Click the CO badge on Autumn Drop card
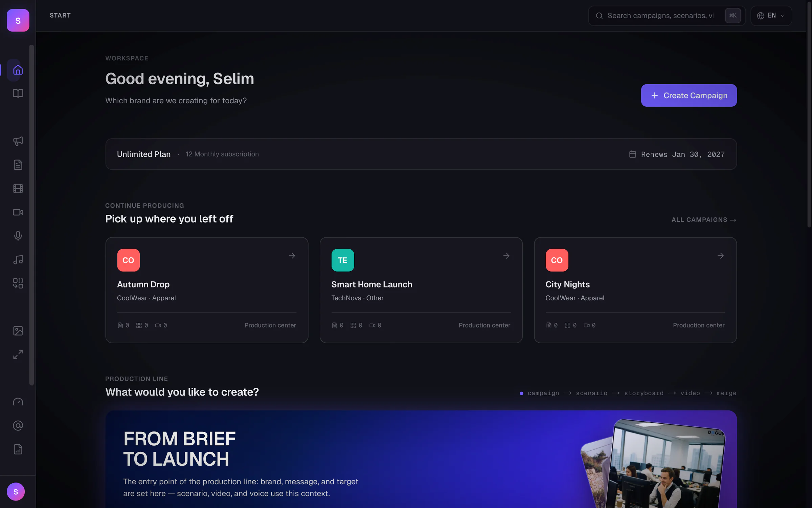812x508 pixels. point(128,260)
